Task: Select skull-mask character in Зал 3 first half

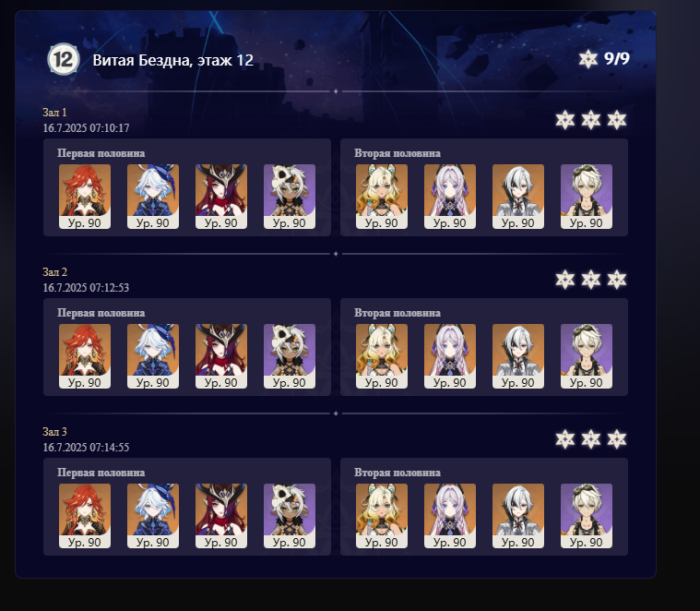Action: (x=290, y=516)
